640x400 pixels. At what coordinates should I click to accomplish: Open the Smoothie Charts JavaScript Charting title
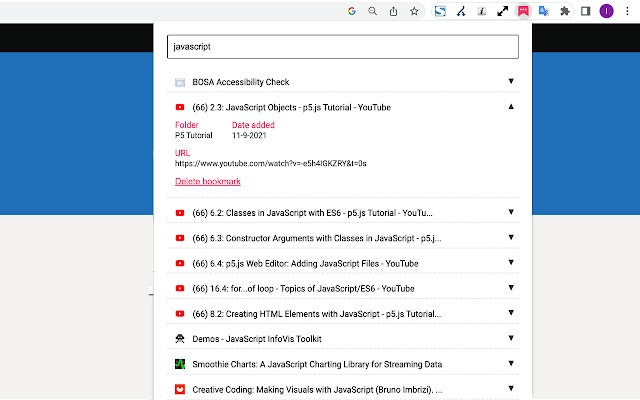click(317, 364)
